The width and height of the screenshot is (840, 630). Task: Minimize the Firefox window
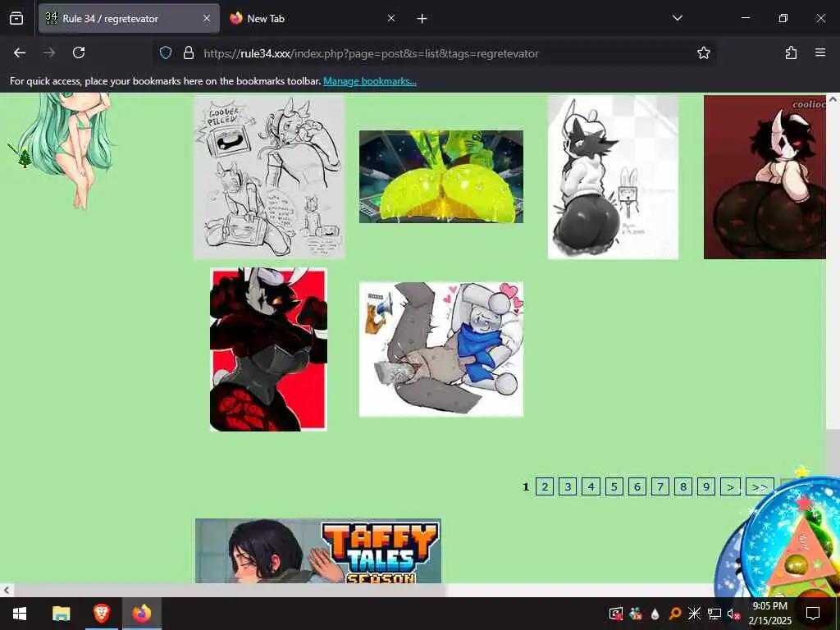pyautogui.click(x=746, y=18)
